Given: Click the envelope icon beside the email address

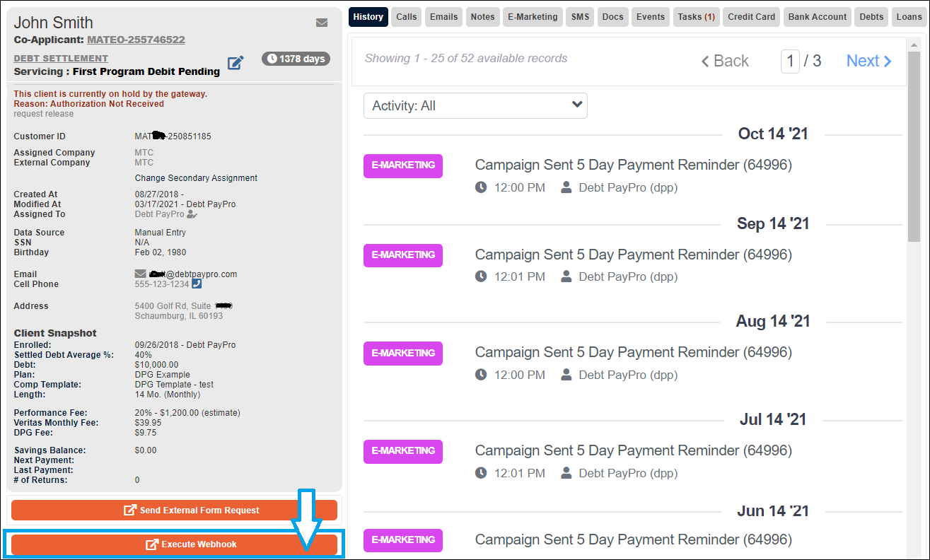Looking at the screenshot, I should tap(140, 274).
